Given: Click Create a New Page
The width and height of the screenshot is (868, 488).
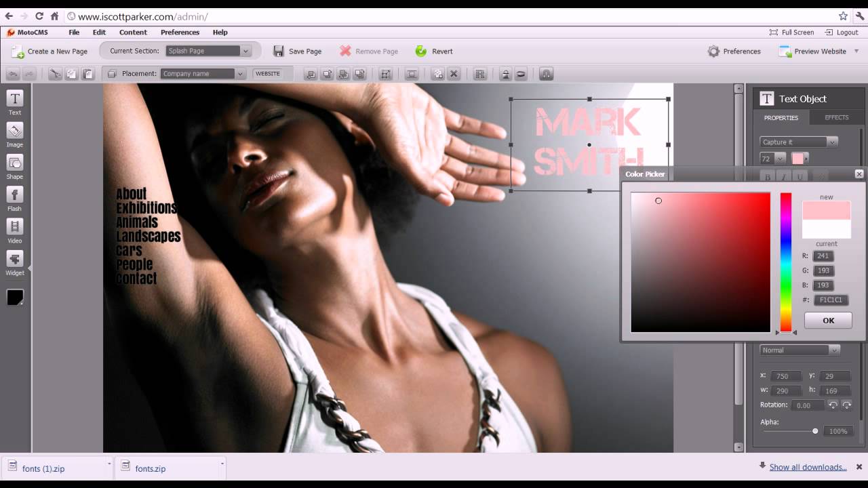Looking at the screenshot, I should click(x=50, y=52).
